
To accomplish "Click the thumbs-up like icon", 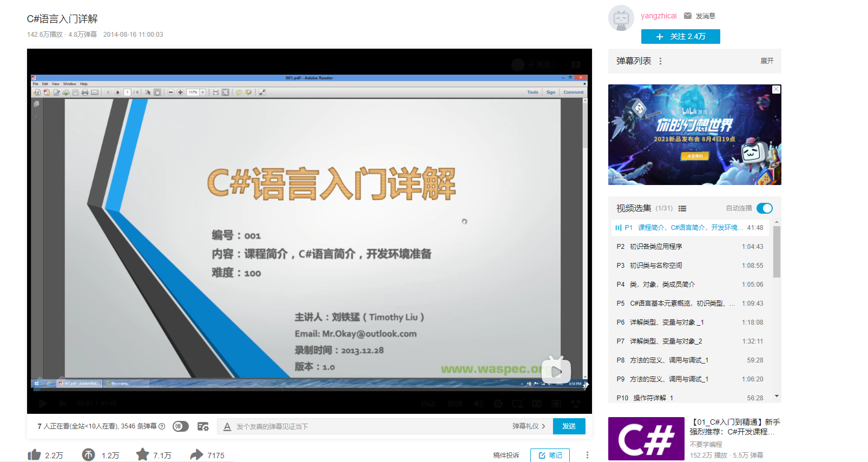I will pos(34,454).
